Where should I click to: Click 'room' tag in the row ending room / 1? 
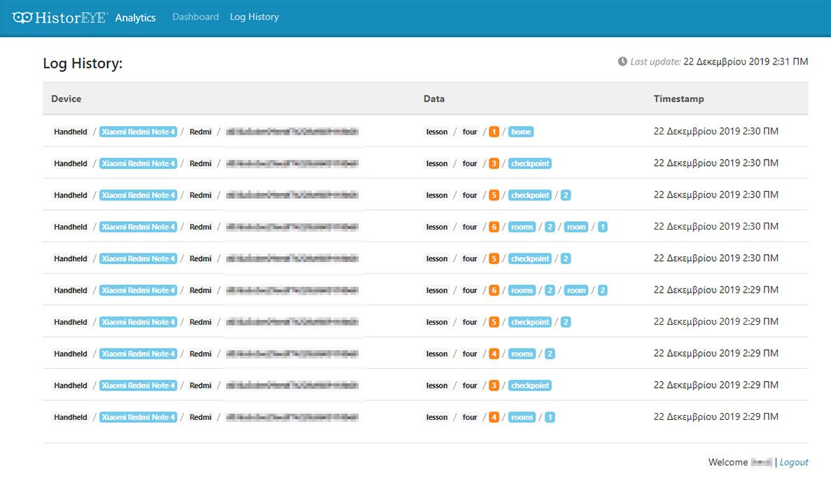576,227
